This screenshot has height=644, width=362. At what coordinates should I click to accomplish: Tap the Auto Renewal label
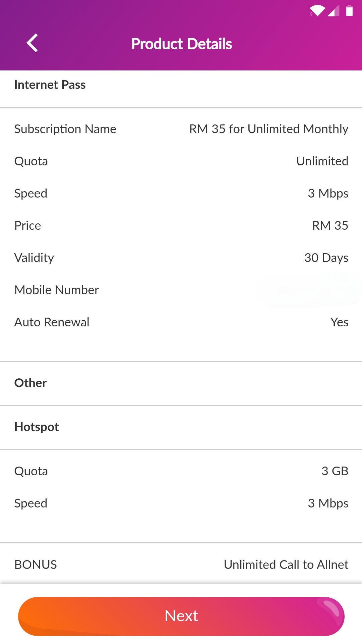point(52,322)
